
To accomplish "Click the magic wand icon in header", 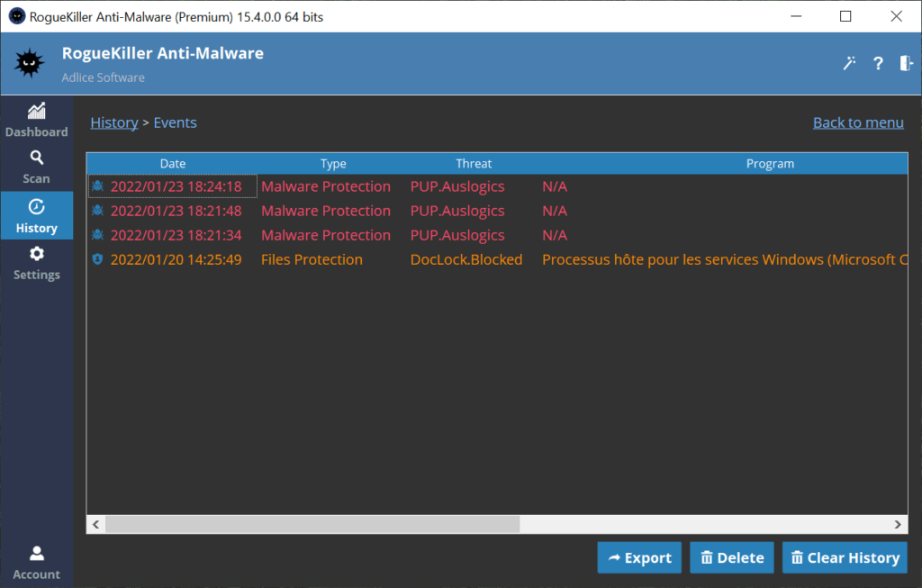I will click(x=849, y=63).
